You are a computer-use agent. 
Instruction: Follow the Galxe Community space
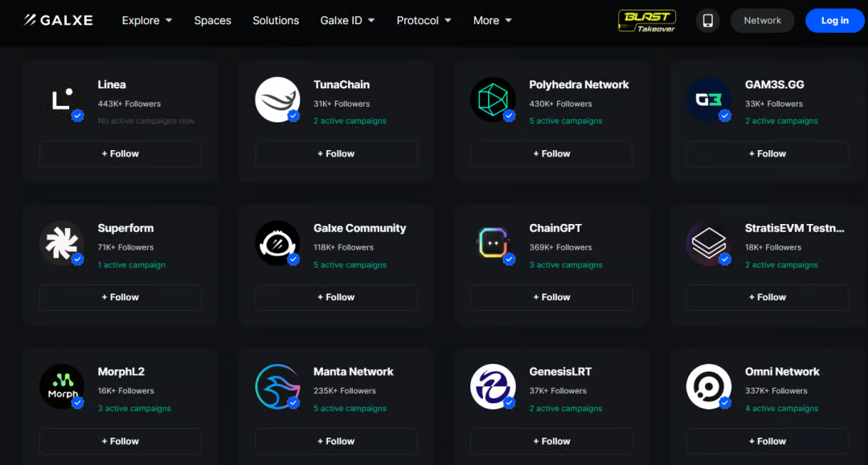tap(336, 297)
